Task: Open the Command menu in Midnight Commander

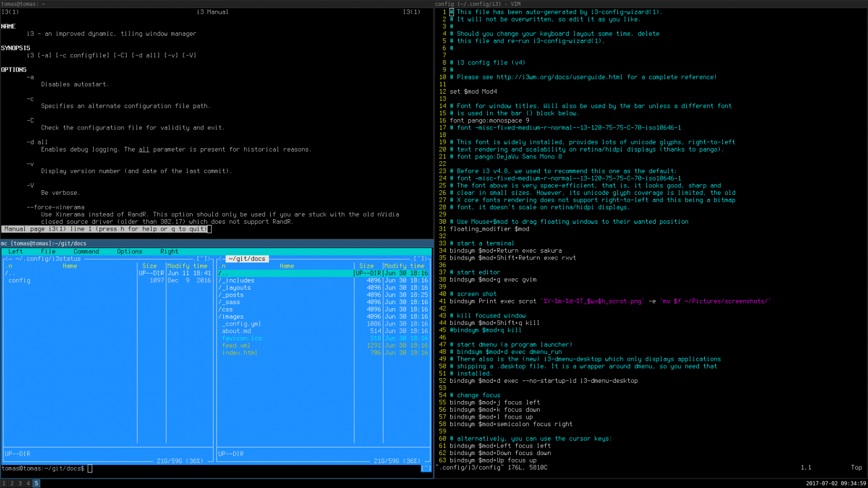Action: [86, 252]
